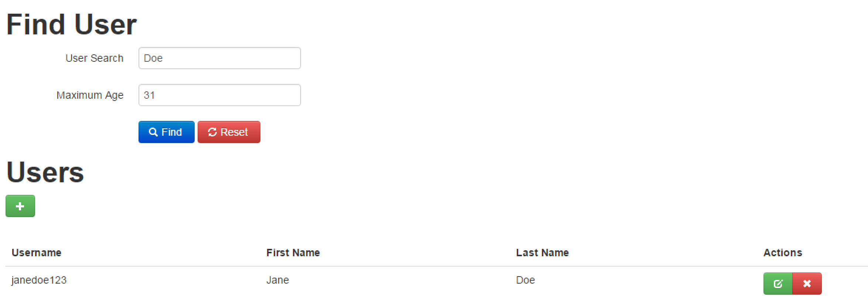
Task: Focus the Maximum Age field
Action: pos(220,95)
